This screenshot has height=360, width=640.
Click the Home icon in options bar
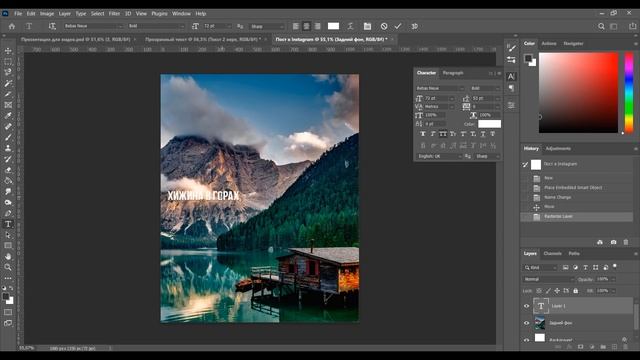[x=12, y=26]
